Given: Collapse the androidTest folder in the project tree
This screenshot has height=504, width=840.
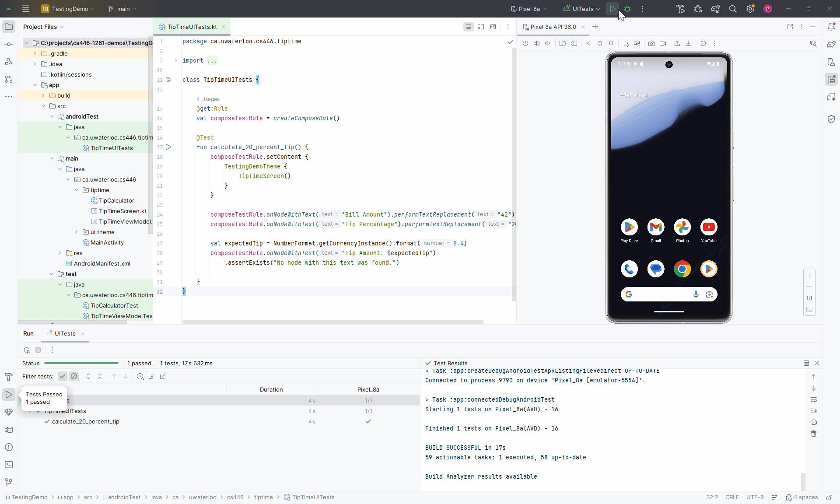Looking at the screenshot, I should [52, 116].
